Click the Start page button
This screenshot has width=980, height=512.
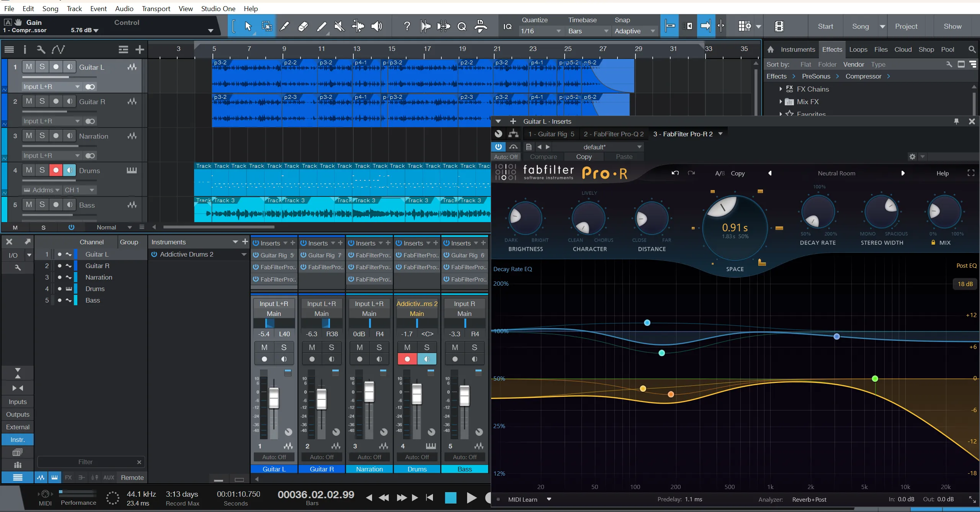pos(825,26)
